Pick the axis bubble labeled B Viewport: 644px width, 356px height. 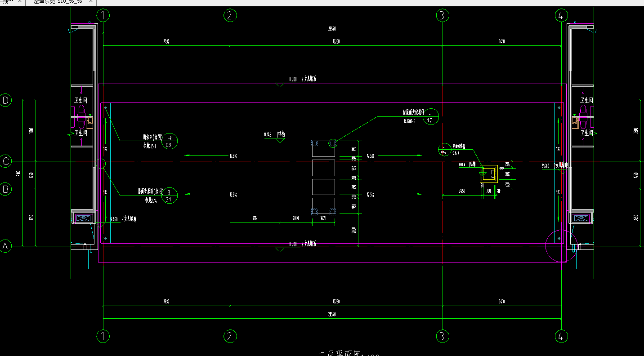tap(5, 190)
